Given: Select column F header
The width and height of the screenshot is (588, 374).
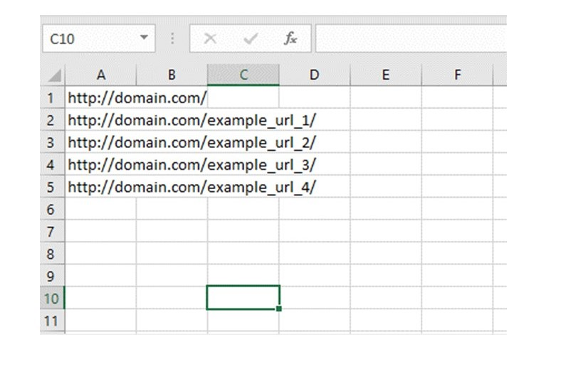Looking at the screenshot, I should (457, 75).
